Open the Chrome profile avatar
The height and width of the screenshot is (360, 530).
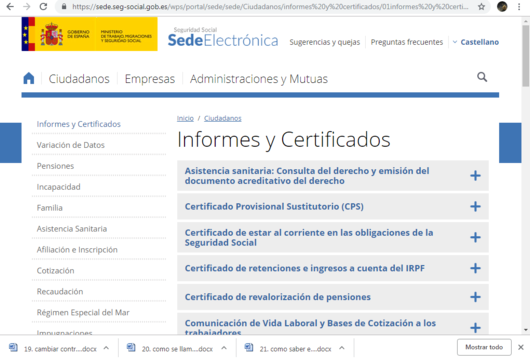click(x=502, y=6)
